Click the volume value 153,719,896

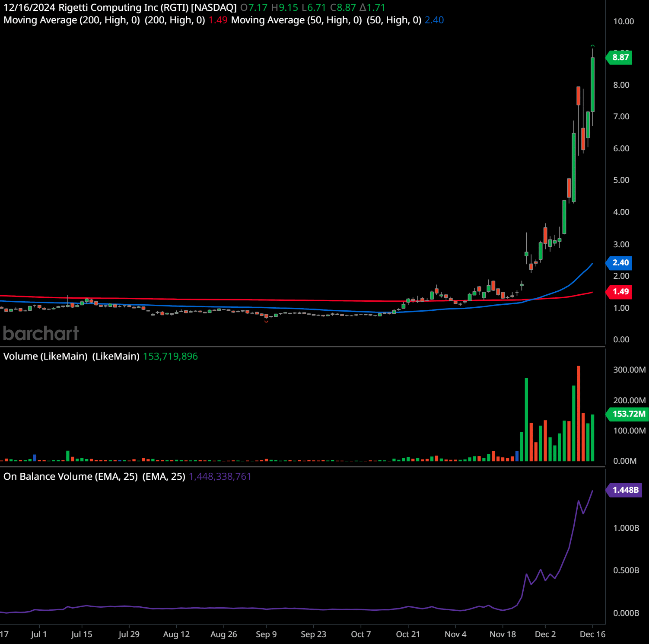click(170, 356)
